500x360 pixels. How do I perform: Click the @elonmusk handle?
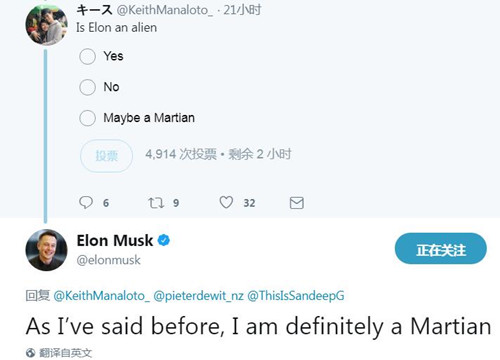tap(109, 260)
